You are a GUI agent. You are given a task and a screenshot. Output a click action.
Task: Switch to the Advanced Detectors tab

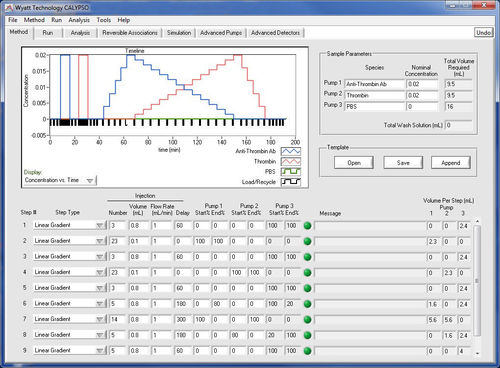coord(275,33)
